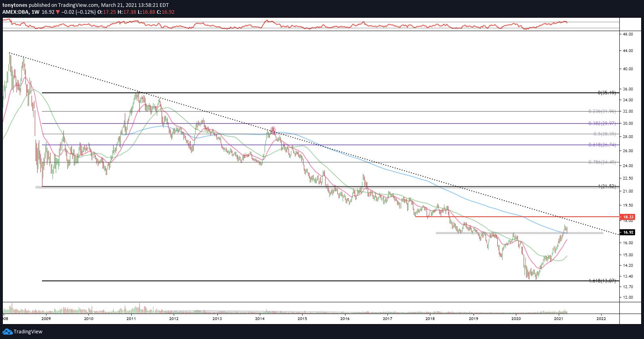Click the Fibonacci label 0.618(26.74)

pyautogui.click(x=602, y=145)
